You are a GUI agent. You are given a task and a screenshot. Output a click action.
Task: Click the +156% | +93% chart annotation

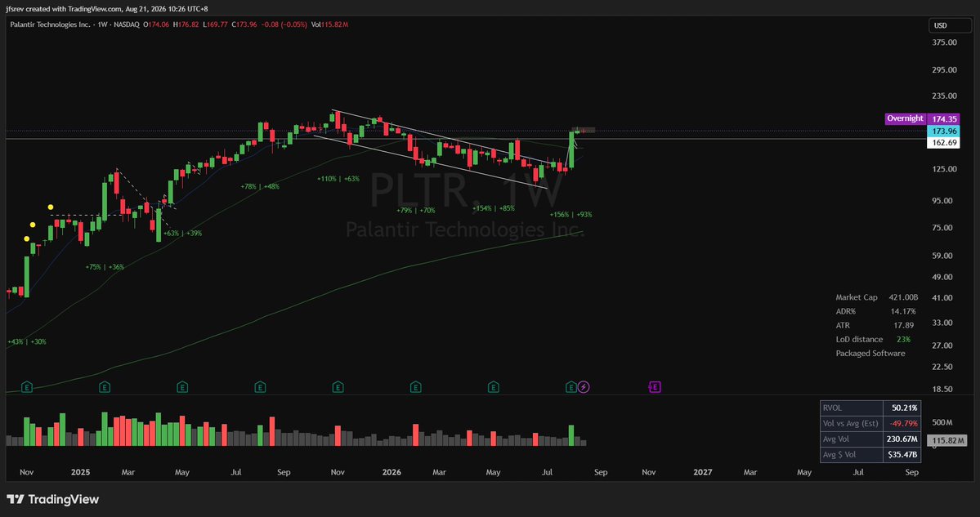point(571,214)
